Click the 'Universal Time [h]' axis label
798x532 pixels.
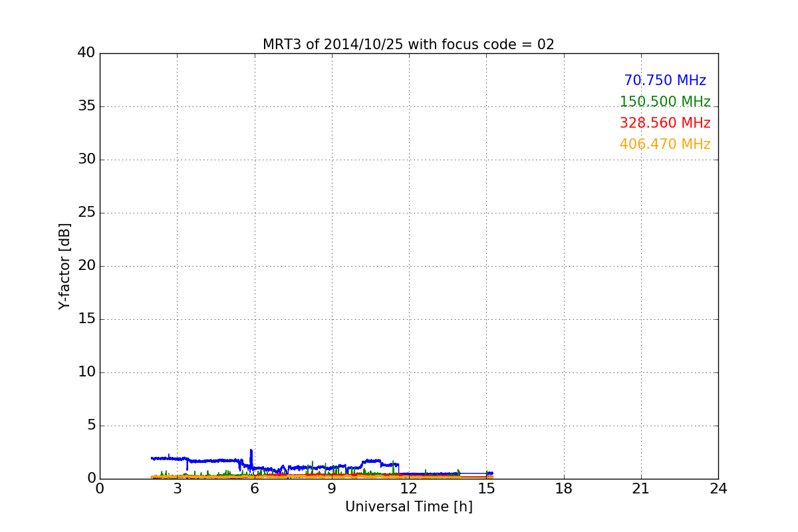pyautogui.click(x=409, y=507)
